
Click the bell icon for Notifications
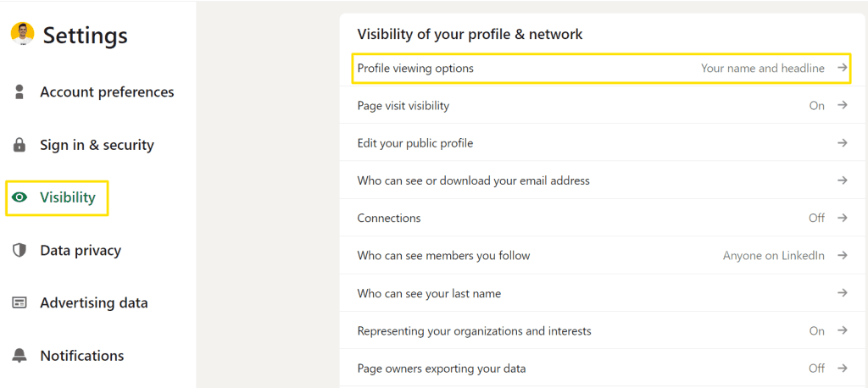(19, 356)
